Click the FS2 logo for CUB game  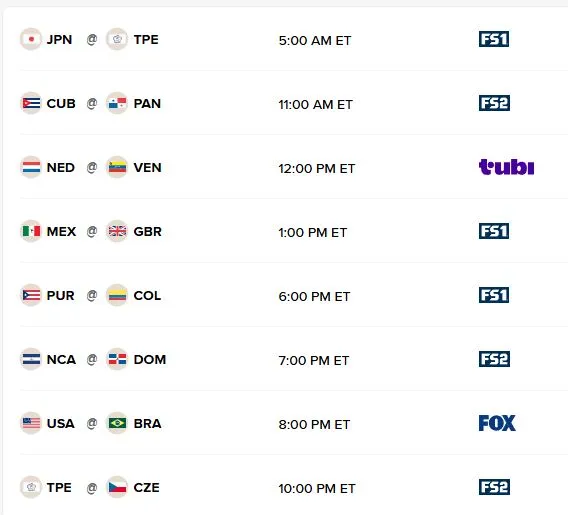point(494,103)
